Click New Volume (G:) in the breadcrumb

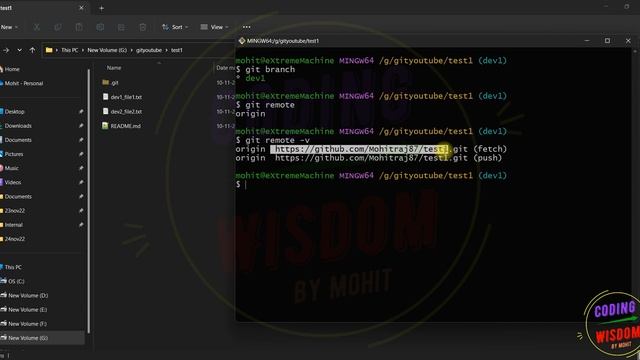pyautogui.click(x=107, y=50)
